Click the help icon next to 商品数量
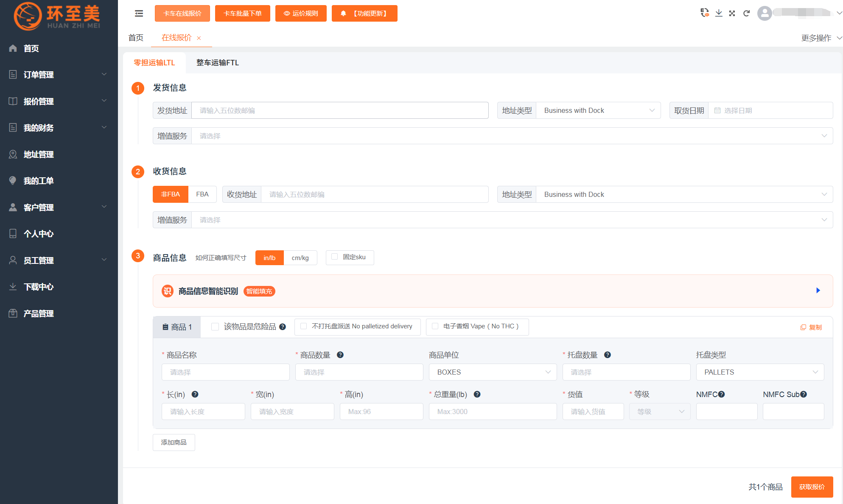The image size is (843, 504). pos(340,355)
